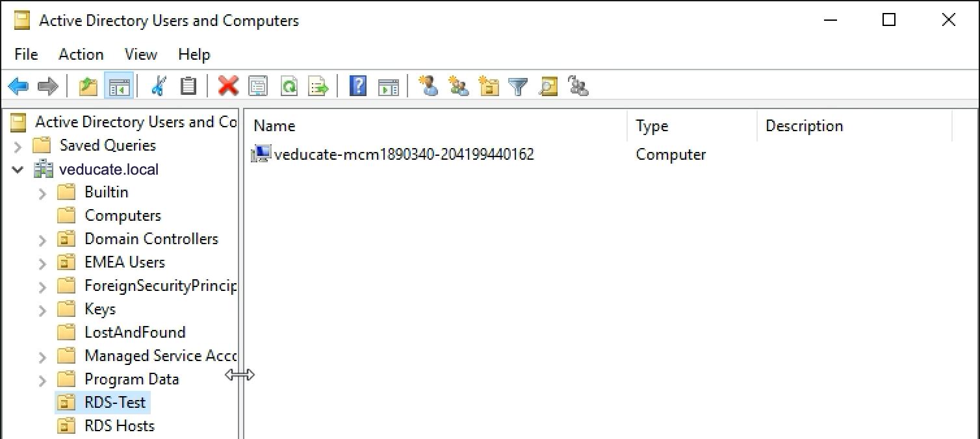The width and height of the screenshot is (980, 439).
Task: Expand the Saved Queries node
Action: [x=18, y=146]
